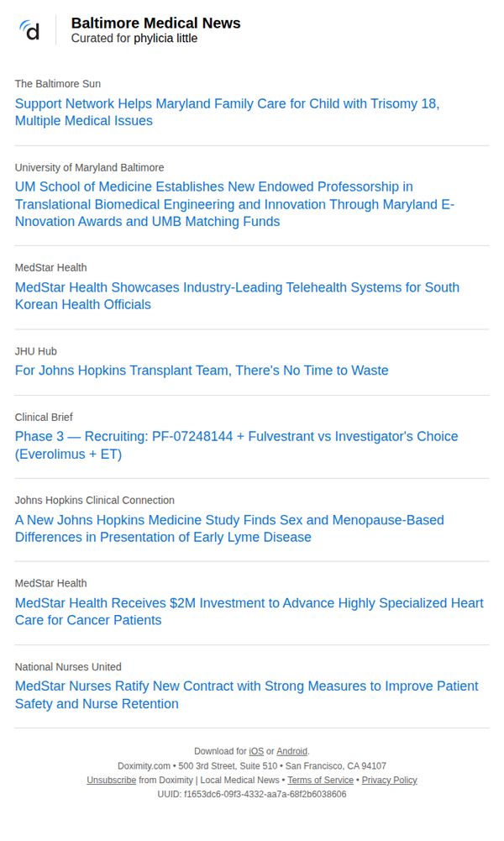Click the University of Maryland Baltimore label
504x841 pixels.
click(90, 167)
